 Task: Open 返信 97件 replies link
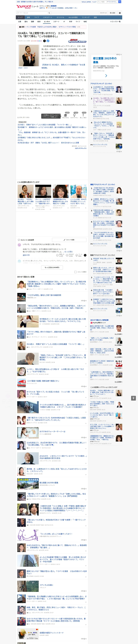tap(26, 255)
